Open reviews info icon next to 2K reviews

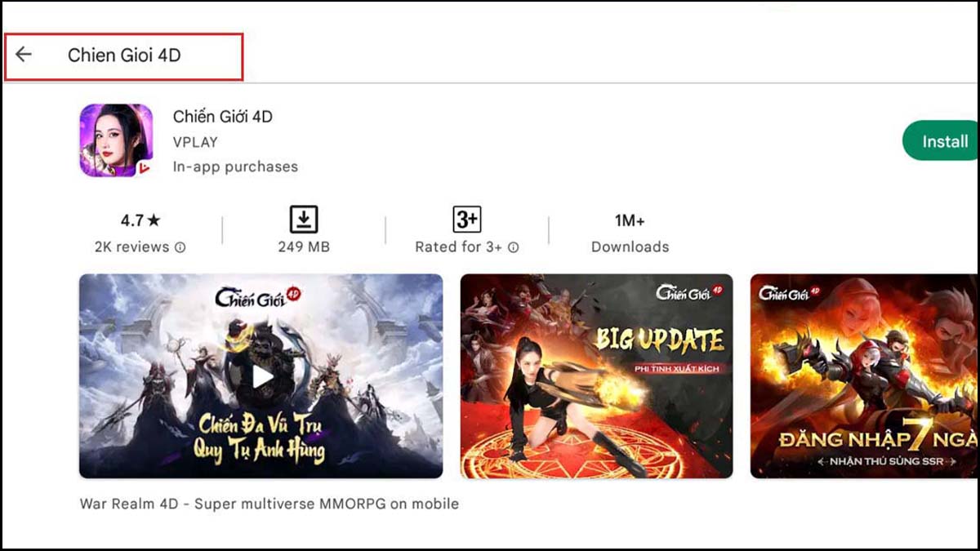[x=180, y=247]
